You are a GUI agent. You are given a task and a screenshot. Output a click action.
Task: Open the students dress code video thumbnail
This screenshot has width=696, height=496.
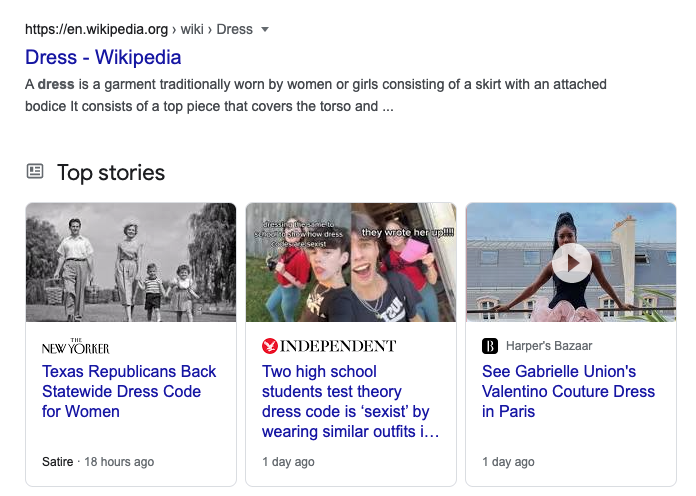tap(351, 262)
